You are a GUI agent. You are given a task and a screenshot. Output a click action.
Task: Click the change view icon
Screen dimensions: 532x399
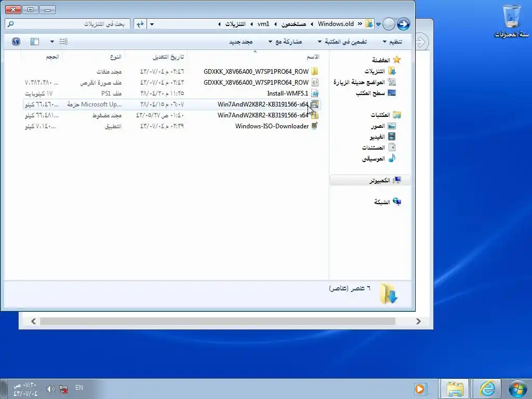[x=63, y=42]
